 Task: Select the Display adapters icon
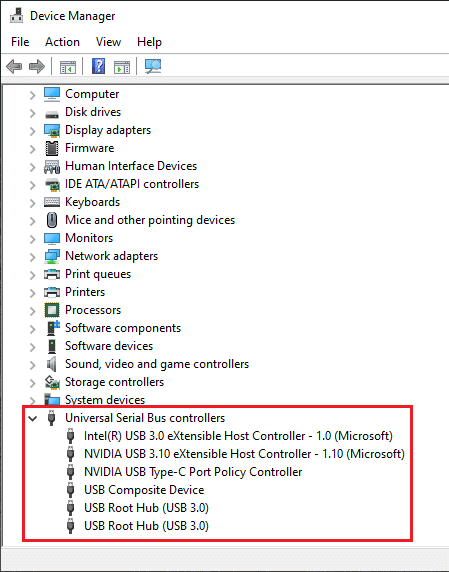point(52,130)
